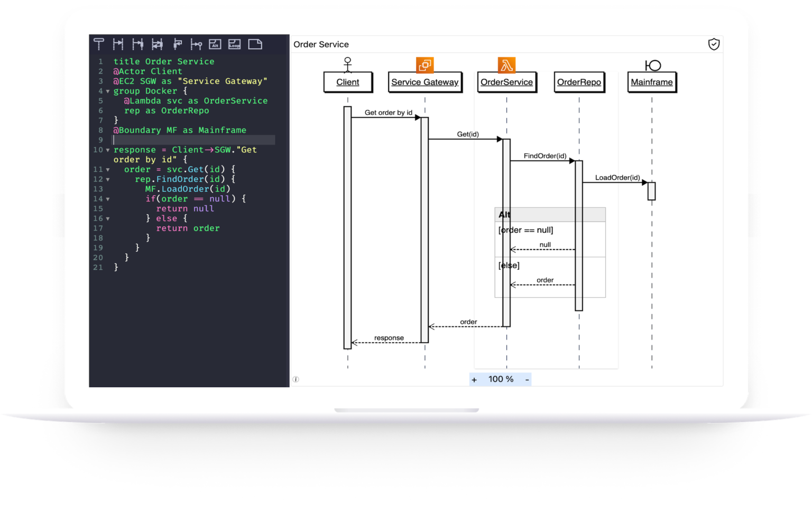Select the found message tool
This screenshot has width=812, height=512.
coord(196,44)
